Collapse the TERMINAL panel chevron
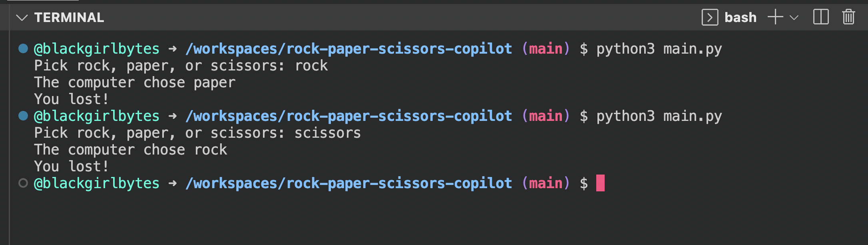The height and width of the screenshot is (245, 868). (x=22, y=18)
